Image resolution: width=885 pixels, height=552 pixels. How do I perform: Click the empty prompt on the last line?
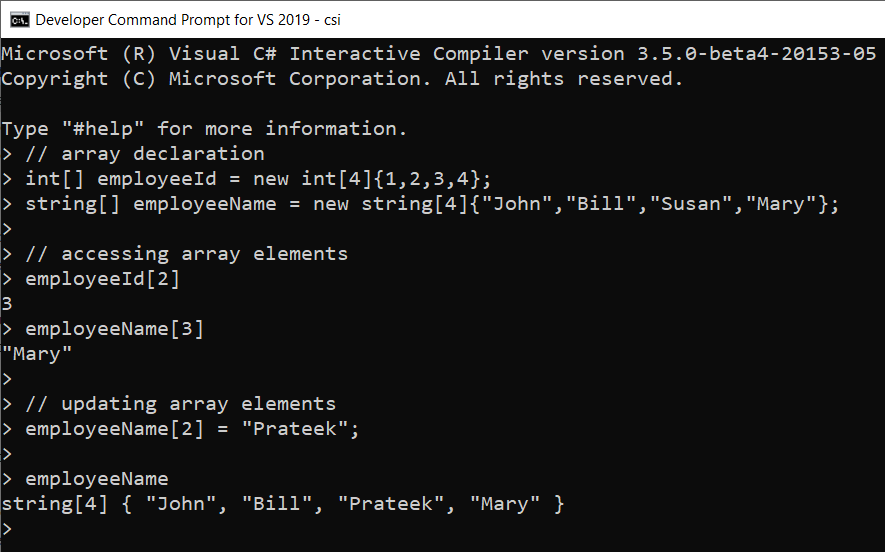click(x=8, y=529)
